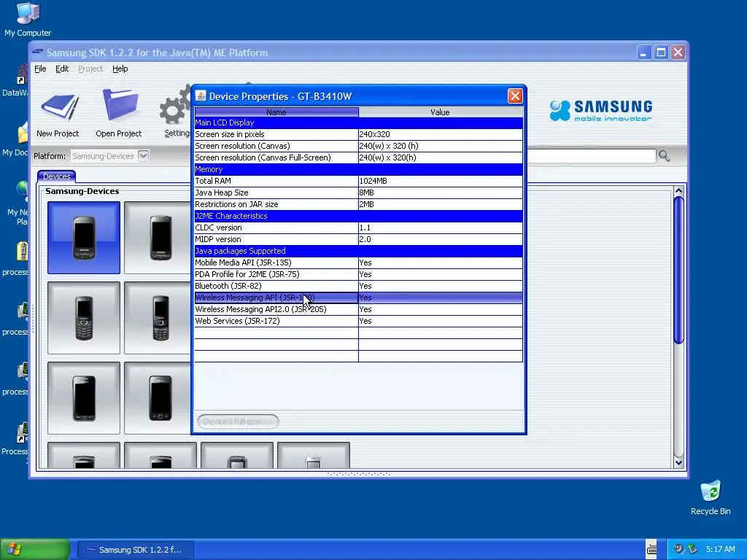Select Mobile Media API (JSR-135) row

[358, 262]
